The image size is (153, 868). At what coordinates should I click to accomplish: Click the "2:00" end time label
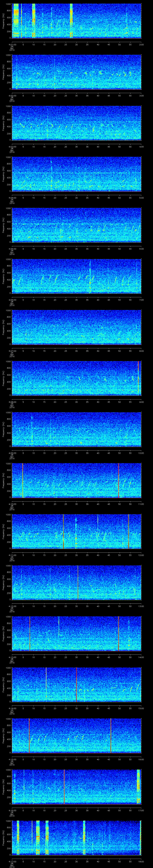[141, 44]
